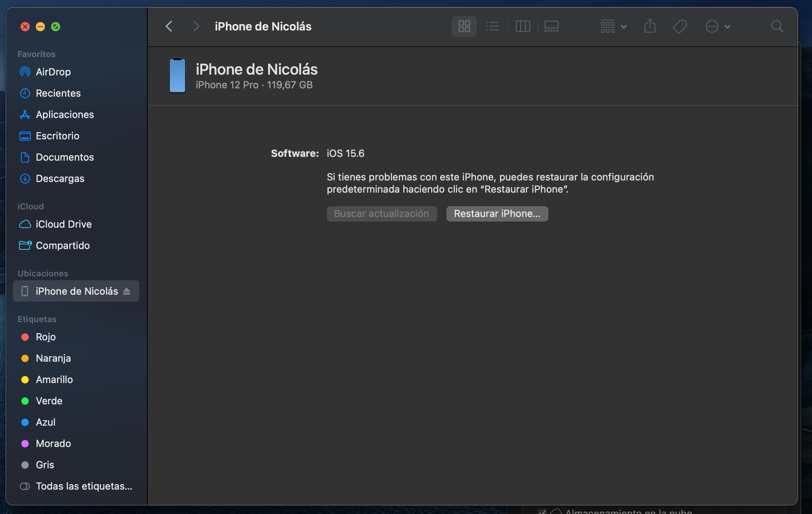The width and height of the screenshot is (812, 514).
Task: Select the Rojo color tag
Action: pos(45,337)
